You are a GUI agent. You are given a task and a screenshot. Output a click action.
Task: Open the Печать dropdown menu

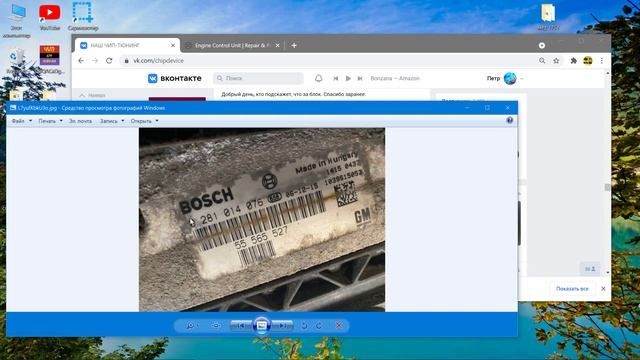pos(51,121)
